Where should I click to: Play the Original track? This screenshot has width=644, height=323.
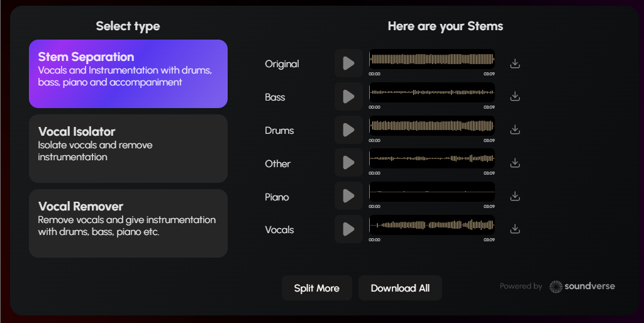click(x=348, y=63)
